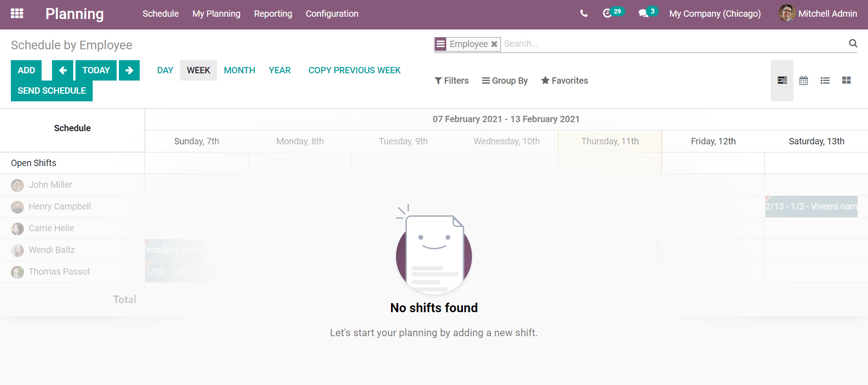Switch to calendar view icon

coord(803,81)
